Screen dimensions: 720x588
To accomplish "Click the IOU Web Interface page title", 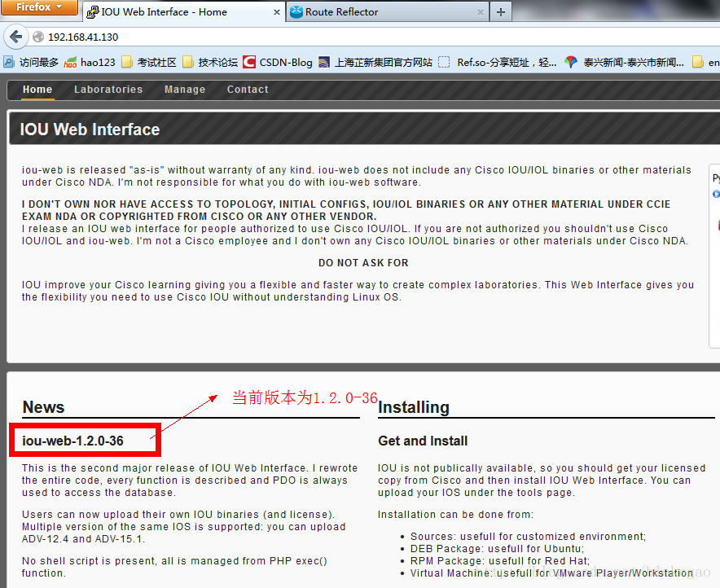I will click(90, 129).
